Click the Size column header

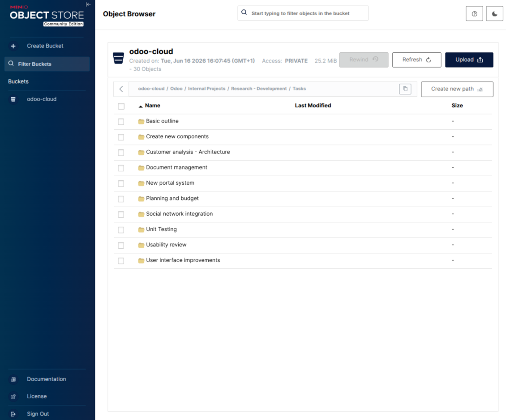pos(457,106)
